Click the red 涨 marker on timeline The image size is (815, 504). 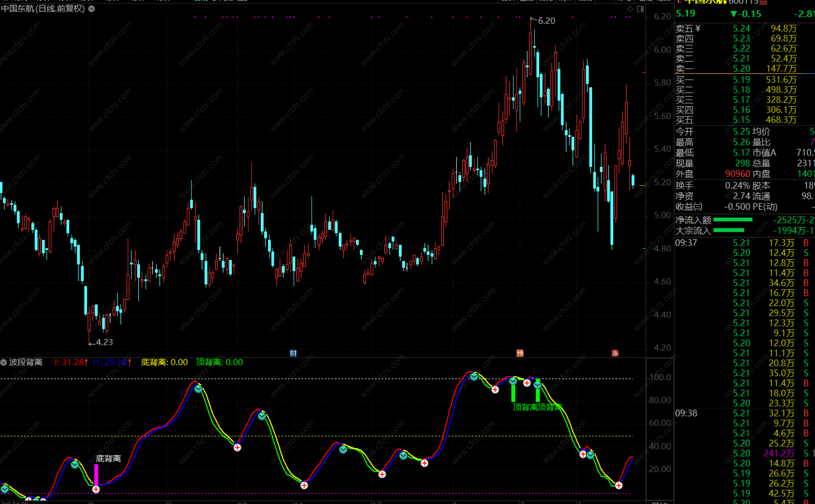click(x=615, y=353)
